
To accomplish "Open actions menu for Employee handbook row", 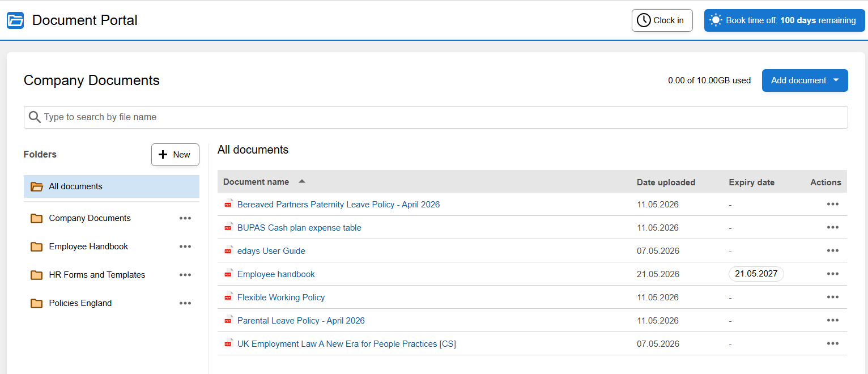I will point(832,274).
